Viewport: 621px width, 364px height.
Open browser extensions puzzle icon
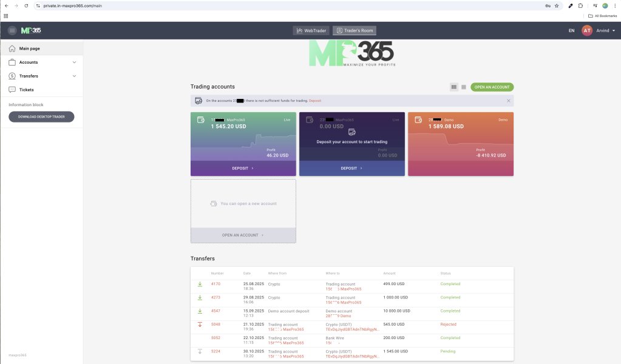point(580,6)
